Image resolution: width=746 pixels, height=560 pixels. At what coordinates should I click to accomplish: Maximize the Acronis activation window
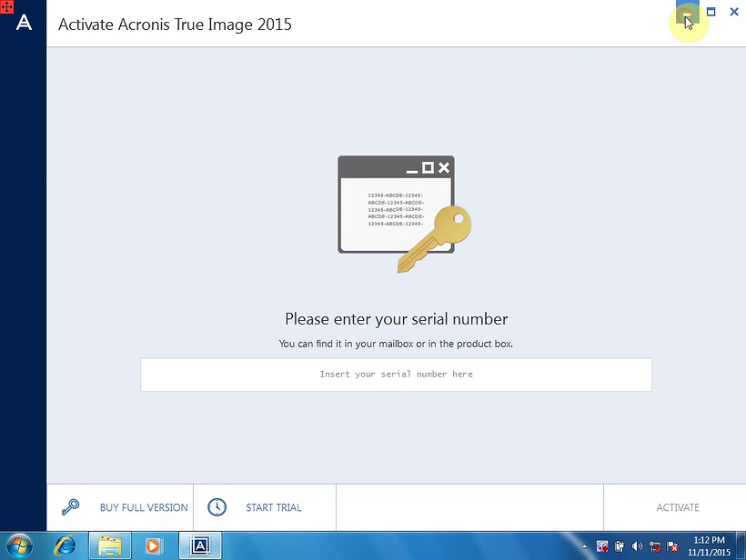[x=711, y=12]
